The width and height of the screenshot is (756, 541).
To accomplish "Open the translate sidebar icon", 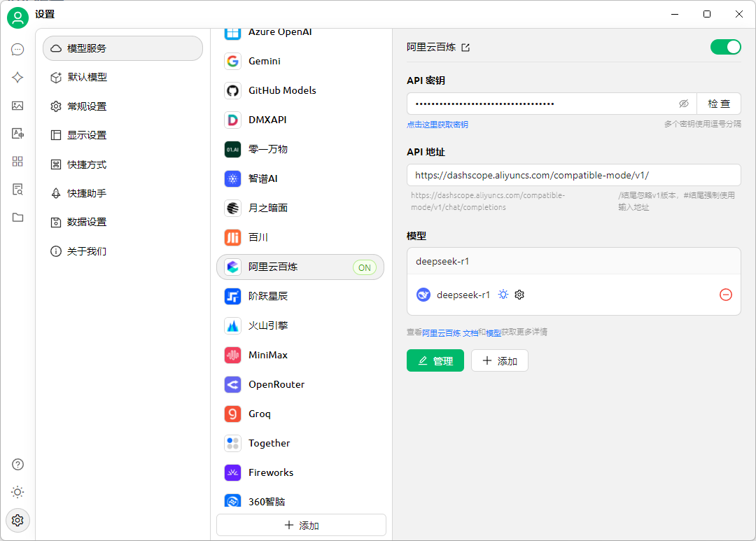I will click(17, 134).
